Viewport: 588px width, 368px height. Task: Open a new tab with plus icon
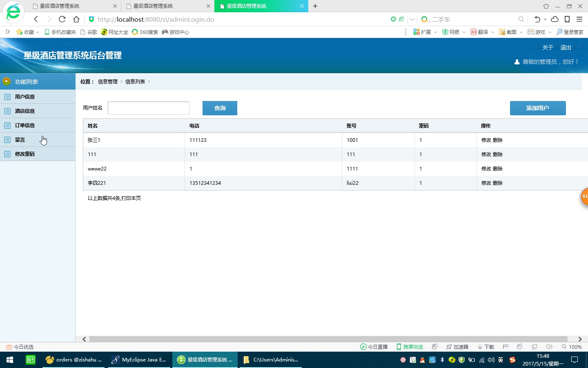click(315, 6)
